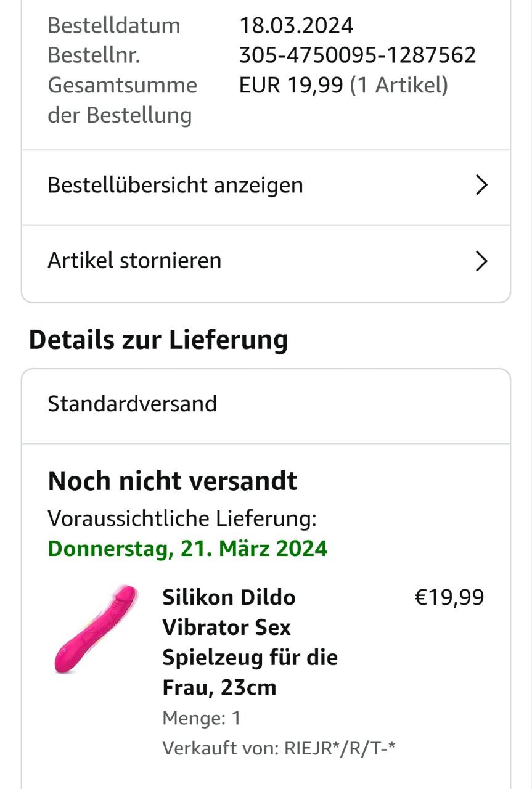Click chevron arrow beside Artikel stornieren
Screen dimensions: 532x789
[481, 261]
